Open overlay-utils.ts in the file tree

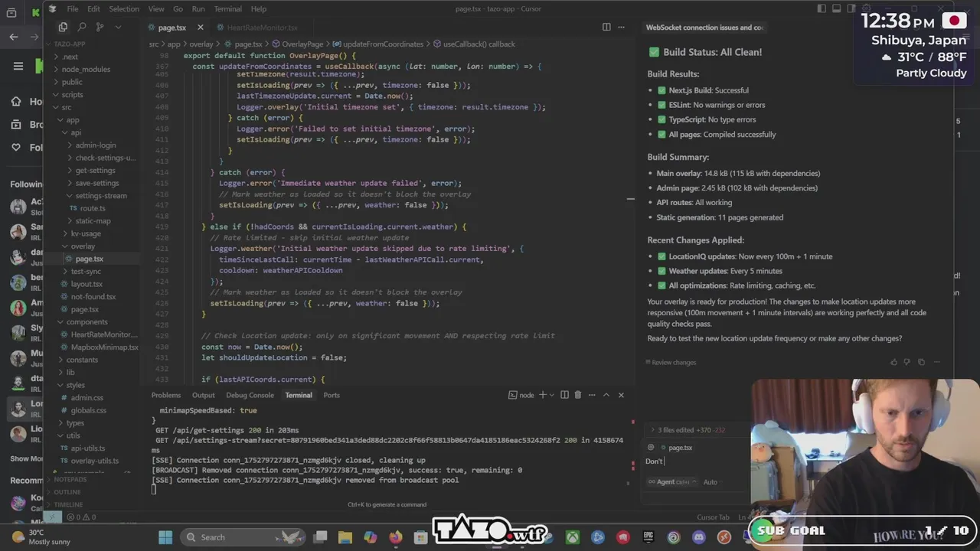[x=94, y=461]
